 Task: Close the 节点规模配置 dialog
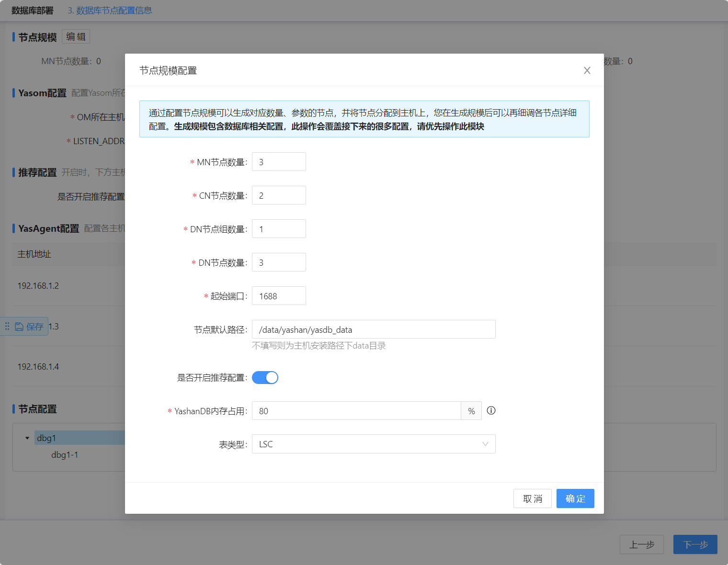[x=587, y=70]
